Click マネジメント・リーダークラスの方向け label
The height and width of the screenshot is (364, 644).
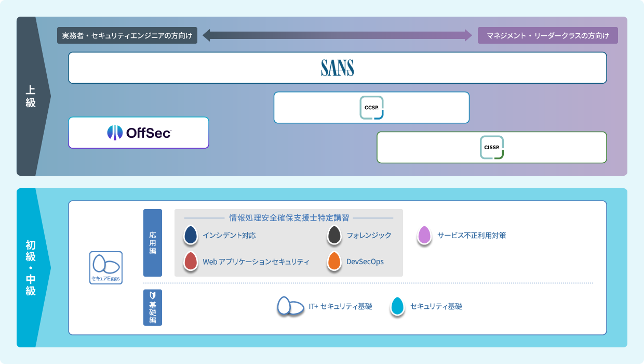[548, 36]
